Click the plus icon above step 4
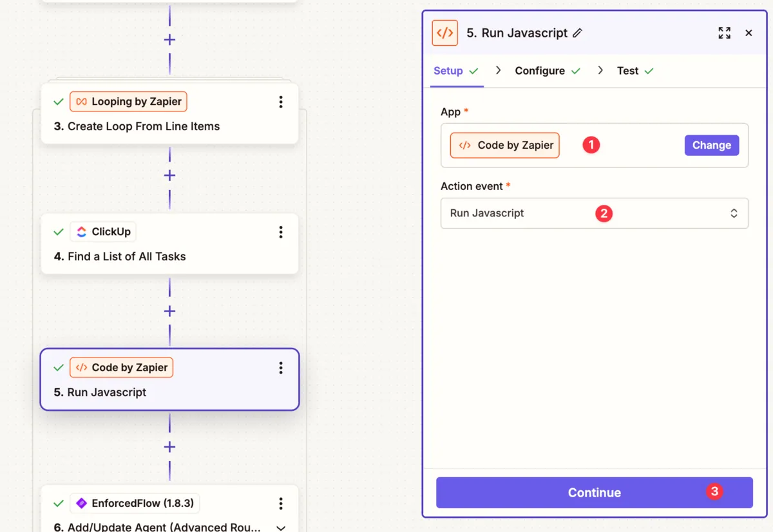The width and height of the screenshot is (773, 532). [x=169, y=175]
